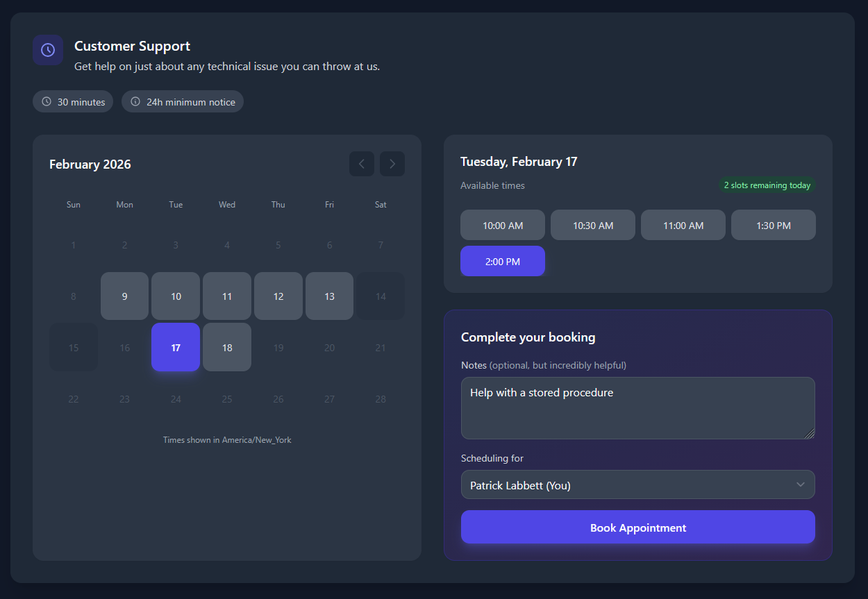The height and width of the screenshot is (599, 868).
Task: Expand dropdown using Patrick Labbett chevron
Action: click(x=801, y=484)
